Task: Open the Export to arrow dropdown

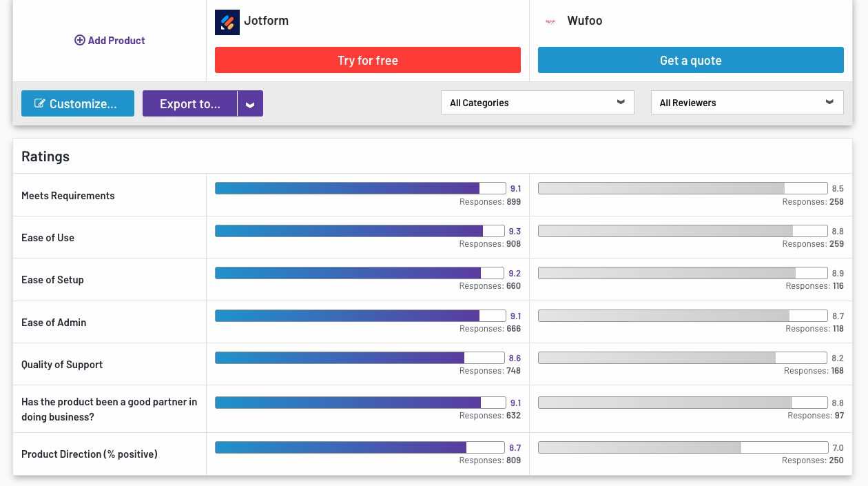Action: 250,104
